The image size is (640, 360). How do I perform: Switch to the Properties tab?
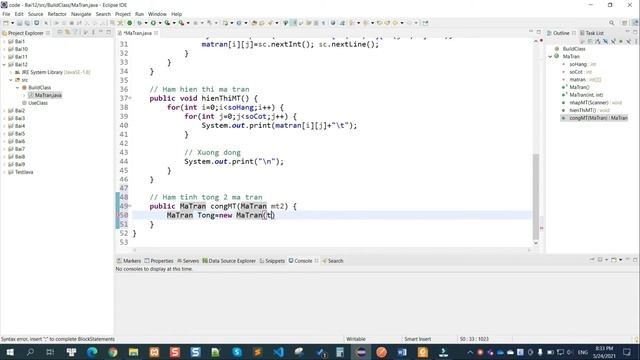[159, 260]
